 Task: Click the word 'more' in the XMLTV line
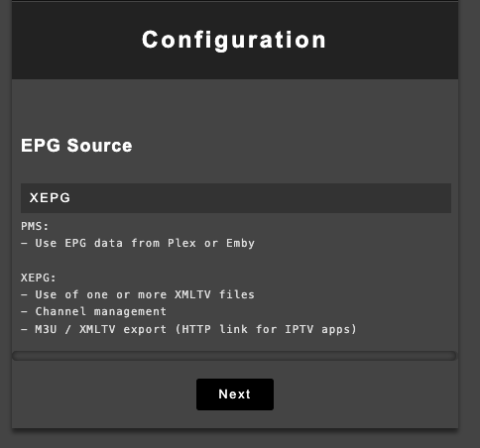click(153, 294)
